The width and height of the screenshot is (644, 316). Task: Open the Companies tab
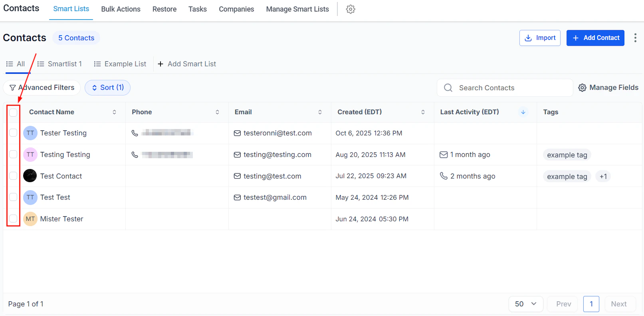(236, 9)
